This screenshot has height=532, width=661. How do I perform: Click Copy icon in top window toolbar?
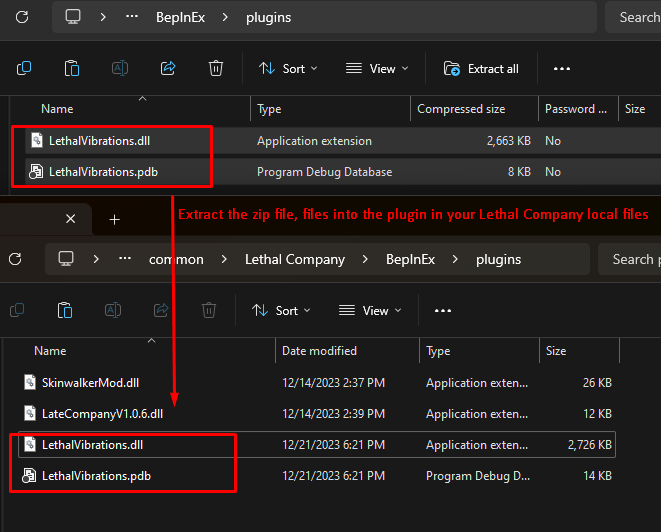tap(24, 68)
